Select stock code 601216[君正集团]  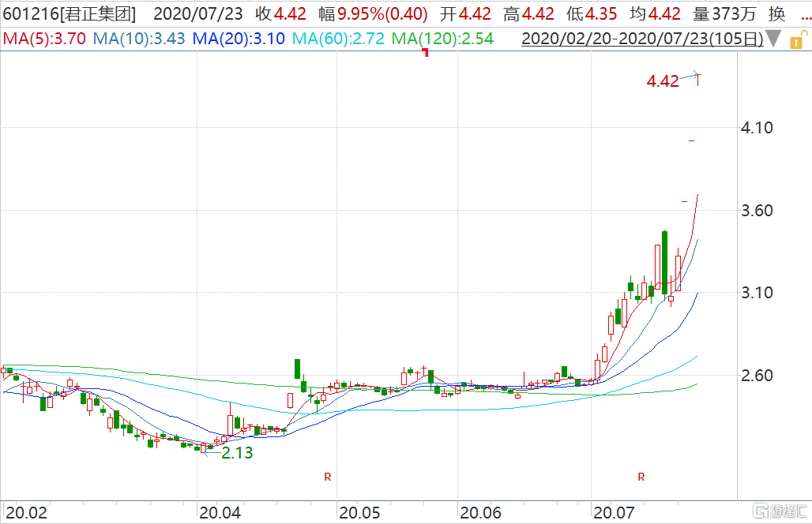click(70, 14)
